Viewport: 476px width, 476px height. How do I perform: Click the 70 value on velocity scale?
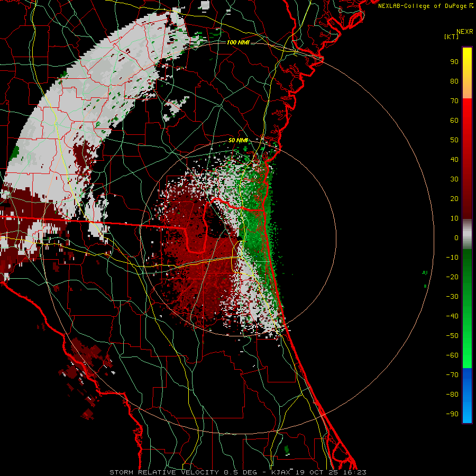tap(454, 101)
